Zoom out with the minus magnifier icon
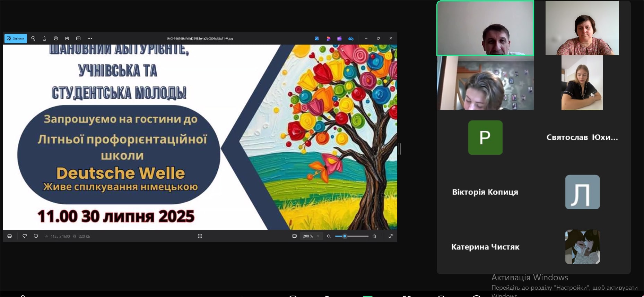Screen dimensions: 644x297 329,236
